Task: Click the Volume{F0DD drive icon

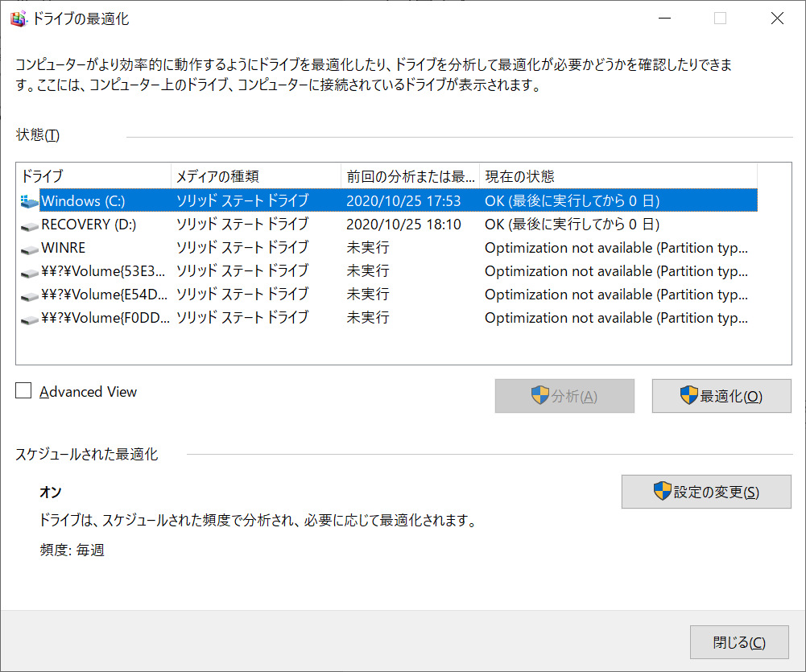Action: 29,319
